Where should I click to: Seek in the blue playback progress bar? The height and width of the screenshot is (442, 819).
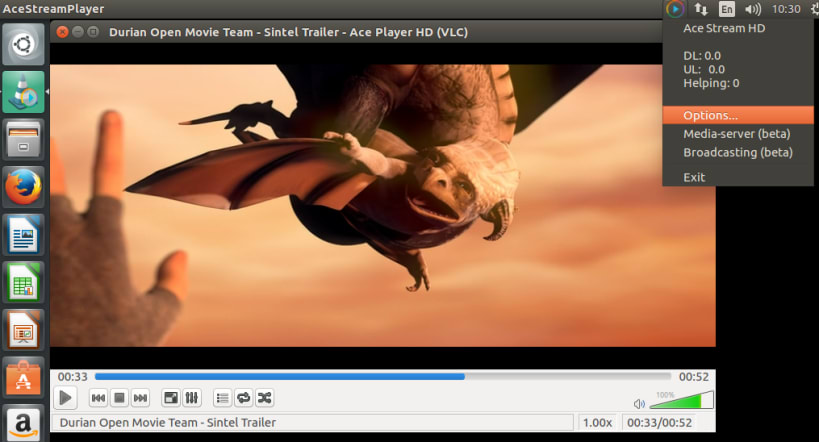pyautogui.click(x=383, y=376)
